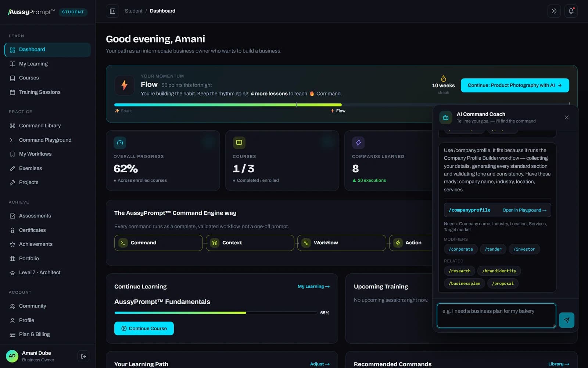Click Continue: Product Photography with AI
Image resolution: width=588 pixels, height=368 pixels.
coord(515,85)
